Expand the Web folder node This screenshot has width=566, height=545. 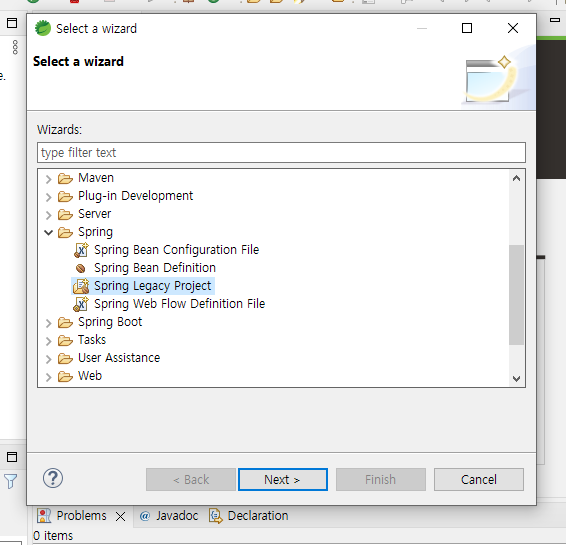[48, 377]
